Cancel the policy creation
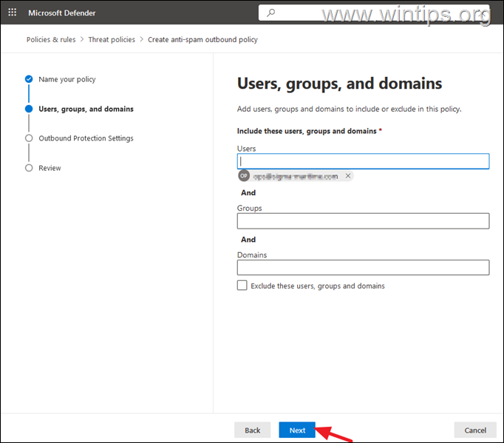The image size is (504, 443). click(475, 430)
